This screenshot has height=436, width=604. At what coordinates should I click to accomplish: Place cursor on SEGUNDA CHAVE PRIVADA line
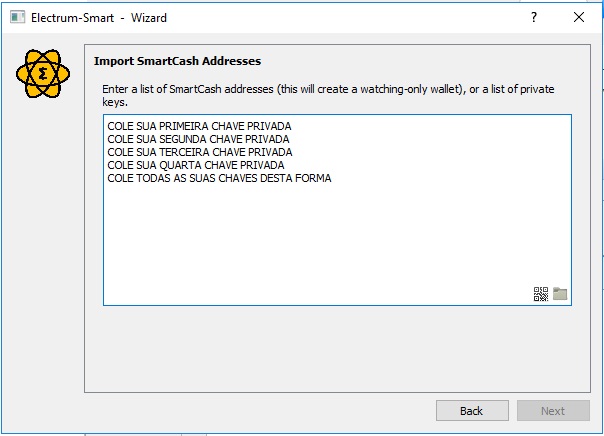(198, 139)
